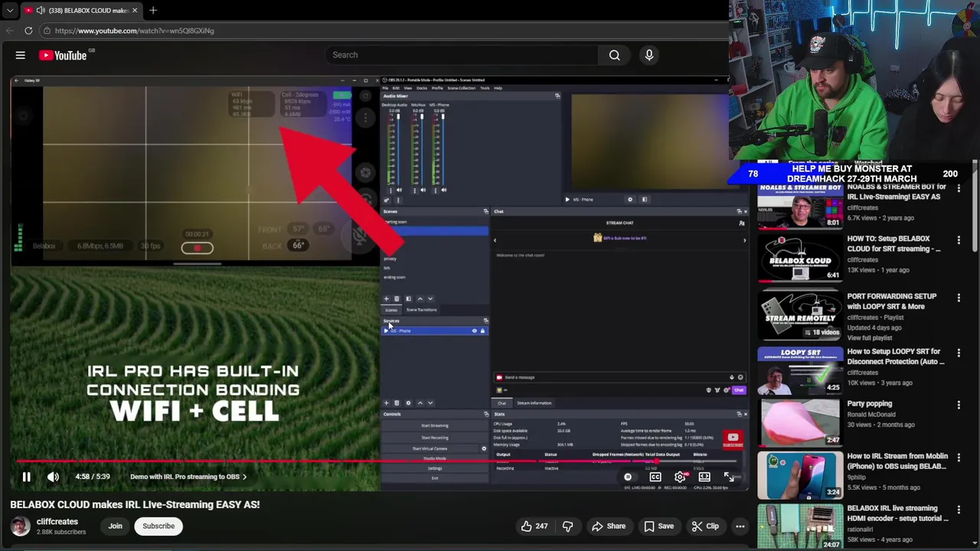Open the 4:25 LOOPY SRT thumbnail
Image resolution: width=980 pixels, height=551 pixels.
(x=800, y=370)
